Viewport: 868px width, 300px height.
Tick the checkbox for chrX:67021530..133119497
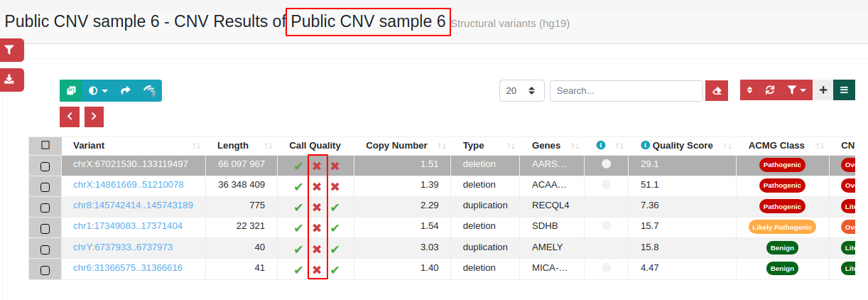[x=45, y=166]
